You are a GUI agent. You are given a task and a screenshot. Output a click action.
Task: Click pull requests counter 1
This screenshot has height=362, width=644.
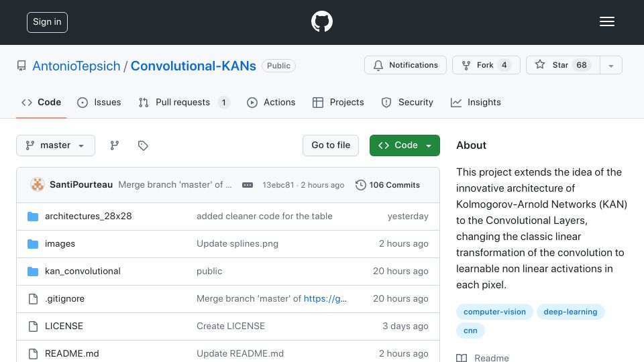tap(223, 102)
